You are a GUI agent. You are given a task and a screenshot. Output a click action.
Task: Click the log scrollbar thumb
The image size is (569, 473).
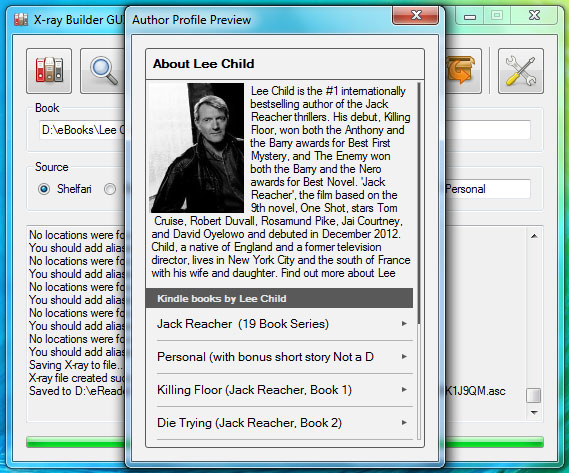(x=534, y=395)
